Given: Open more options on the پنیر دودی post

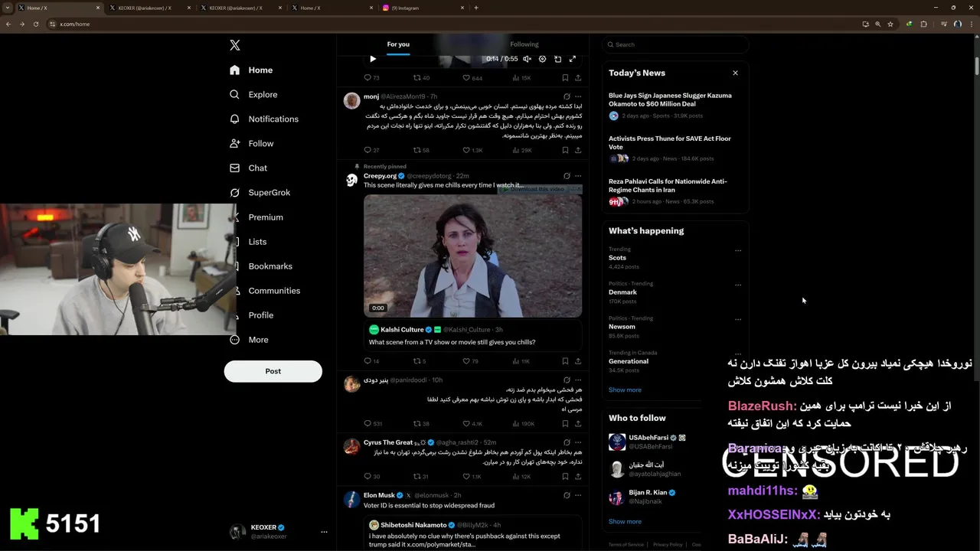Looking at the screenshot, I should point(578,380).
